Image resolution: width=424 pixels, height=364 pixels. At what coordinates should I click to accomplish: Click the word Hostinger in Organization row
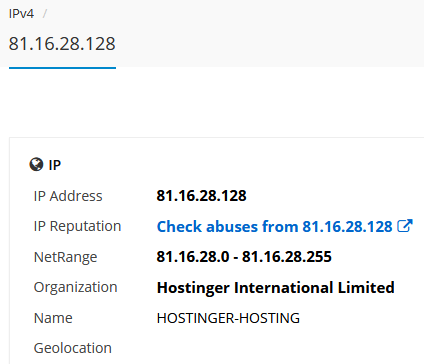click(x=193, y=288)
